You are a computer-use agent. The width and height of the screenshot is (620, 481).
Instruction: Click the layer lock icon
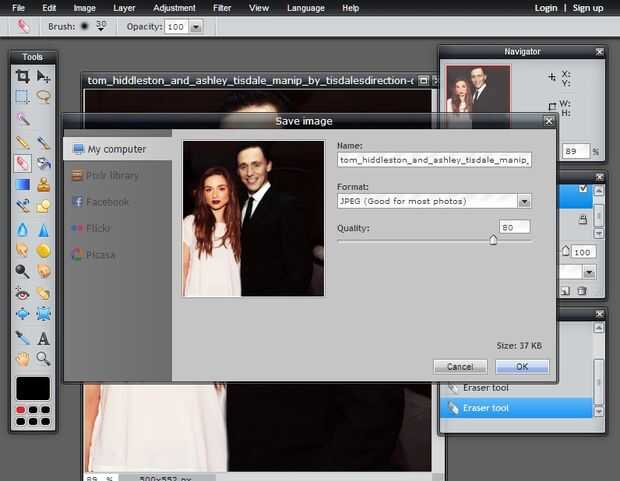tap(583, 220)
